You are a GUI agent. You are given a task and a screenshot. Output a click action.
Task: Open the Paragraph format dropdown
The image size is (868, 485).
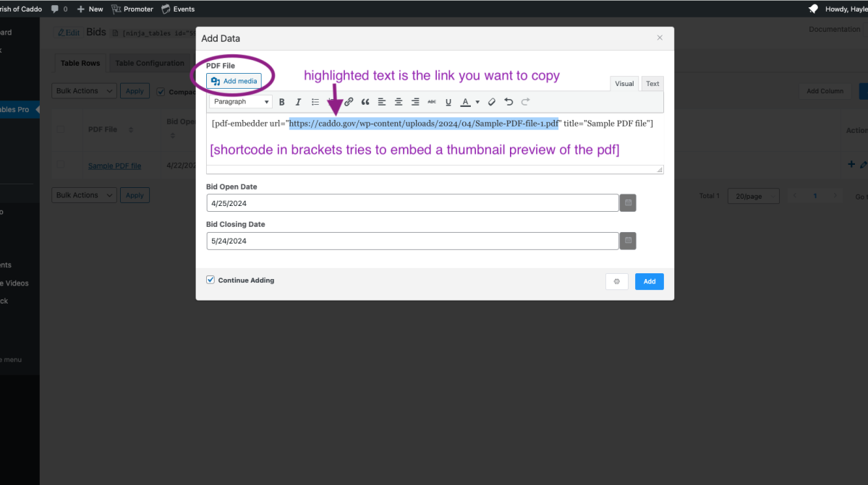click(241, 102)
